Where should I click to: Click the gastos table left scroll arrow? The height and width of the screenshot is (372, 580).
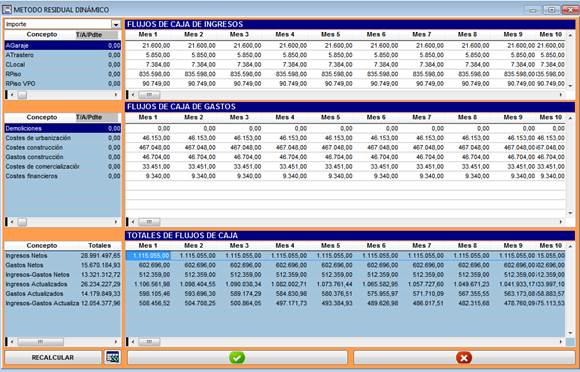point(133,222)
